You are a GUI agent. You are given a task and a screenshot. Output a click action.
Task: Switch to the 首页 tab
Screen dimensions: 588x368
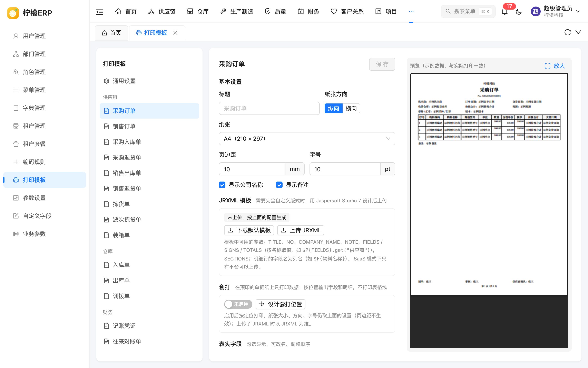click(x=111, y=33)
